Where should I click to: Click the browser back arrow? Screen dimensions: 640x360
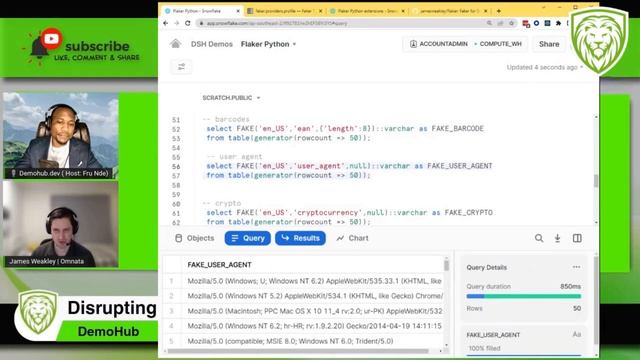click(x=166, y=23)
